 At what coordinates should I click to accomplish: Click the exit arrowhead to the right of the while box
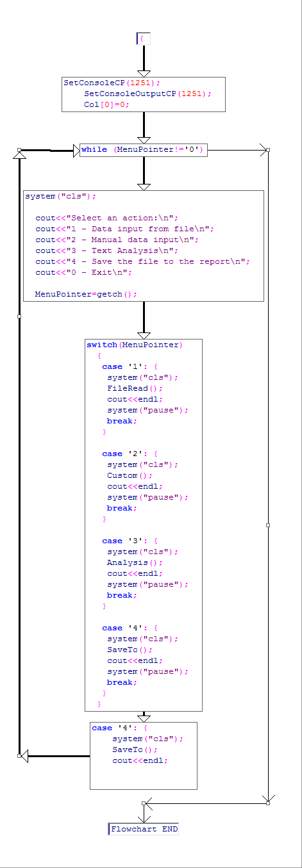click(x=263, y=151)
